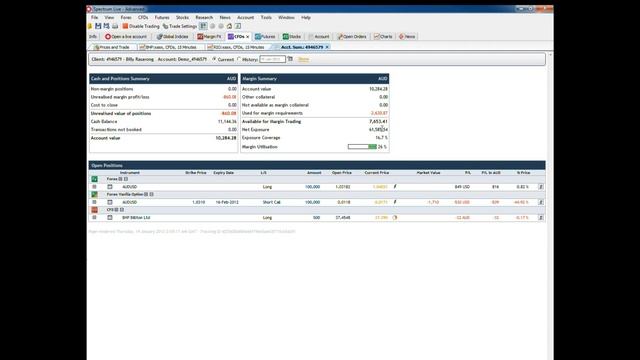Click the window icon on AUDUSD Short Call row
Image resolution: width=640 pixels, height=360 pixels.
click(110, 202)
